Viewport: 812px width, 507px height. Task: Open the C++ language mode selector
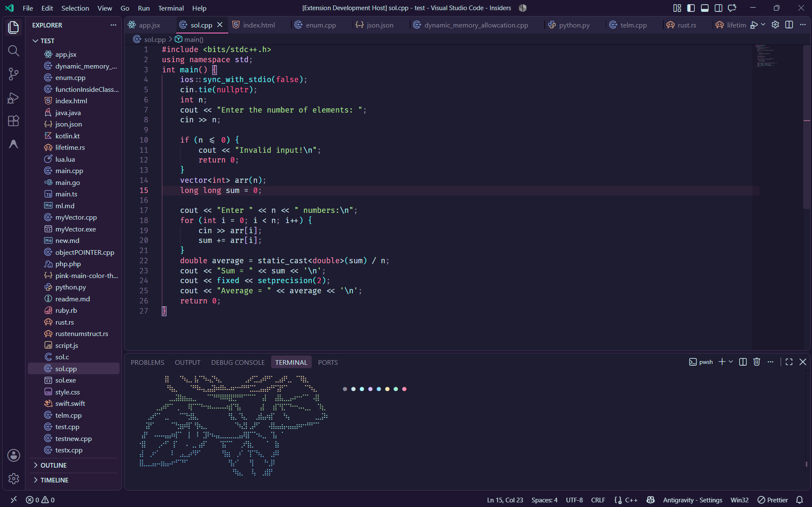(x=631, y=500)
